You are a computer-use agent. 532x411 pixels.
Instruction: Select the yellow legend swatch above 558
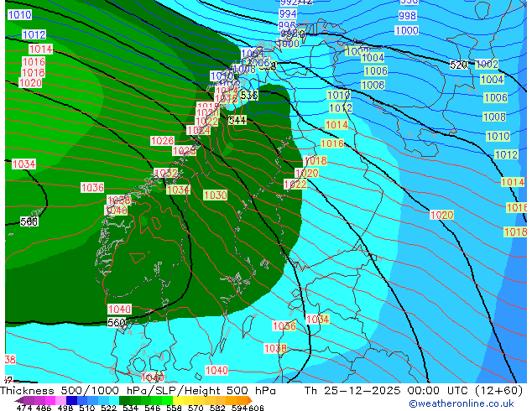(x=179, y=400)
